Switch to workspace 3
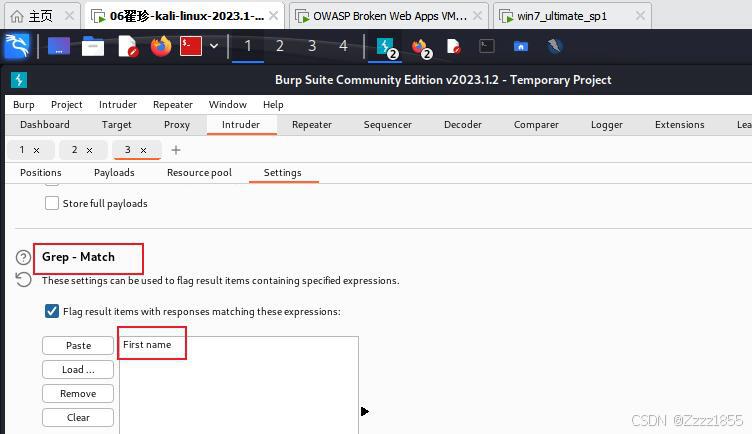The image size is (752, 434). (312, 46)
